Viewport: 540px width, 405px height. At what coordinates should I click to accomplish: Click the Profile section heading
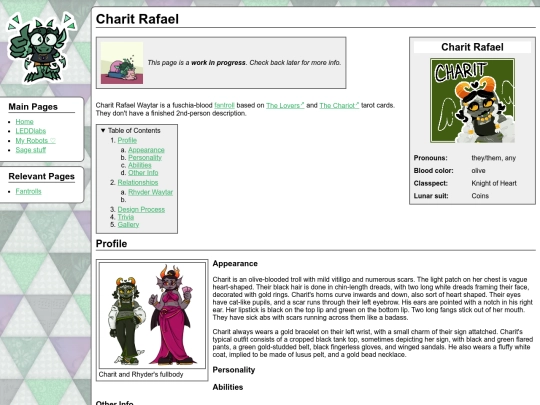point(111,244)
